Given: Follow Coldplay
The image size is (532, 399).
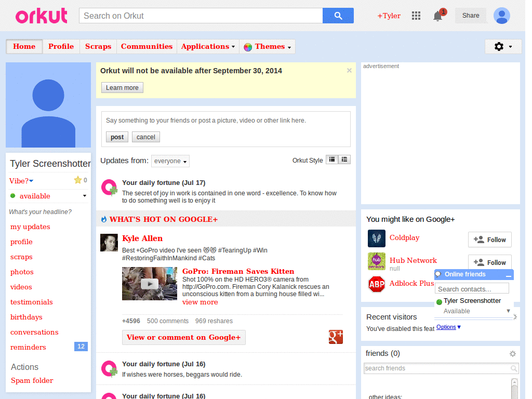Looking at the screenshot, I should [x=489, y=240].
